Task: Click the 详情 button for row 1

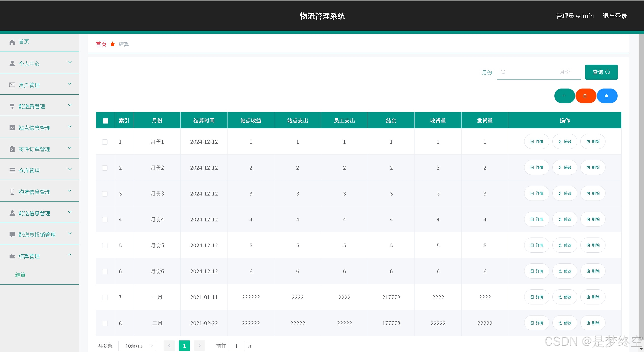Action: (537, 142)
